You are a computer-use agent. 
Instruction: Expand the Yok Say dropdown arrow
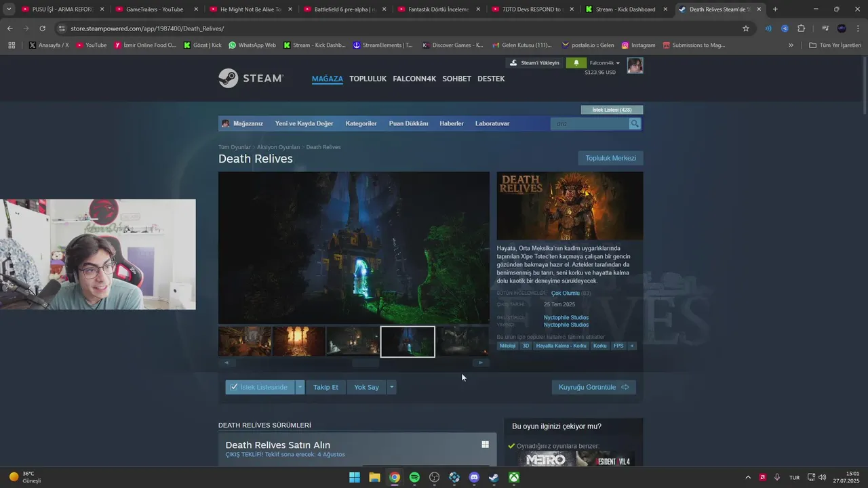tap(391, 387)
